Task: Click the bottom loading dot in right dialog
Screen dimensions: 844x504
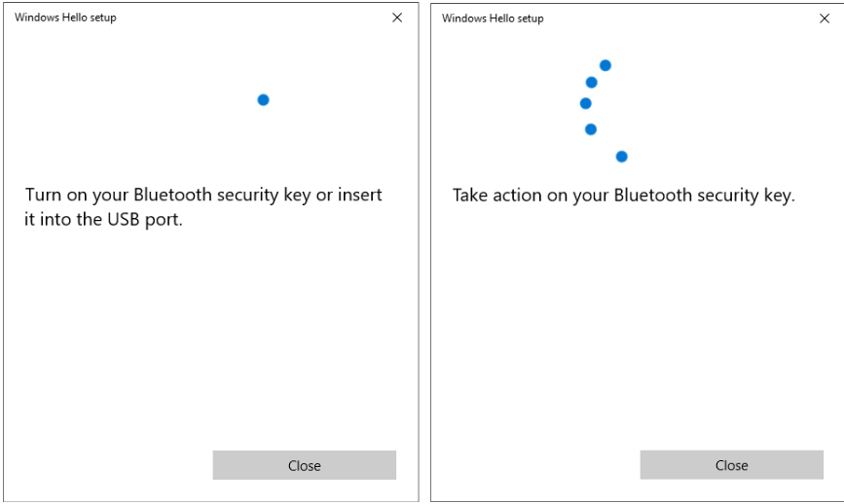Action: [x=621, y=156]
